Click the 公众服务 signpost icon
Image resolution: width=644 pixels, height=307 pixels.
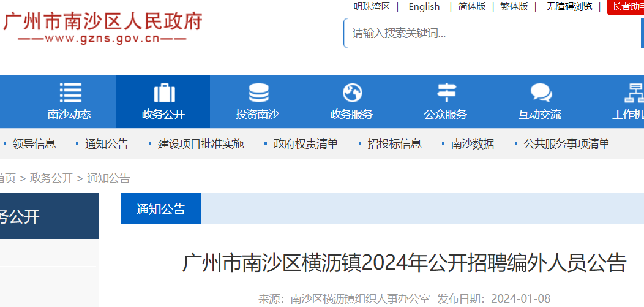click(x=446, y=93)
